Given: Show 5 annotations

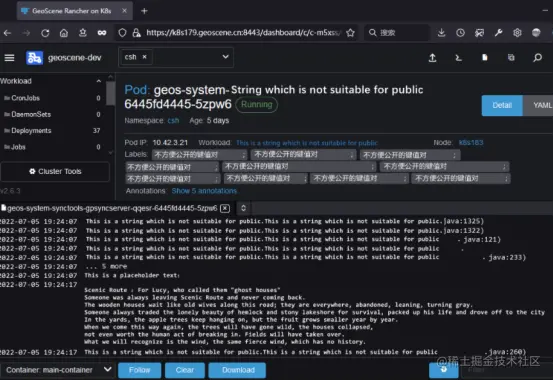Looking at the screenshot, I should coord(204,191).
